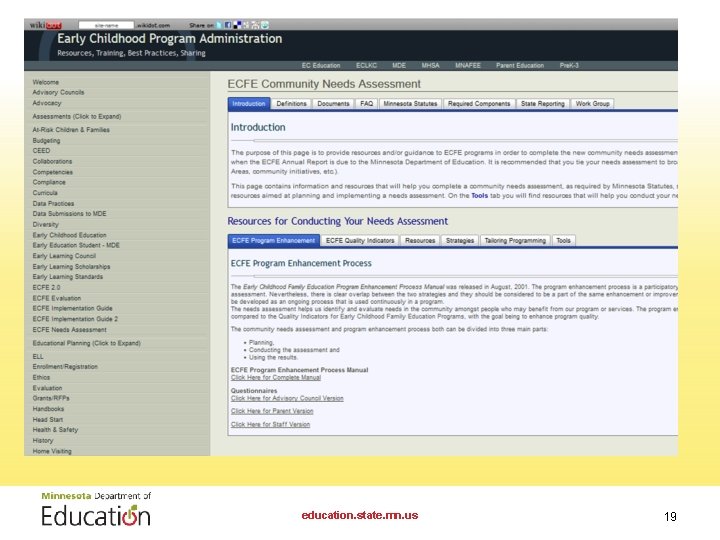The width and height of the screenshot is (720, 540).
Task: Click Here for Complete Manual link
Action: point(276,377)
